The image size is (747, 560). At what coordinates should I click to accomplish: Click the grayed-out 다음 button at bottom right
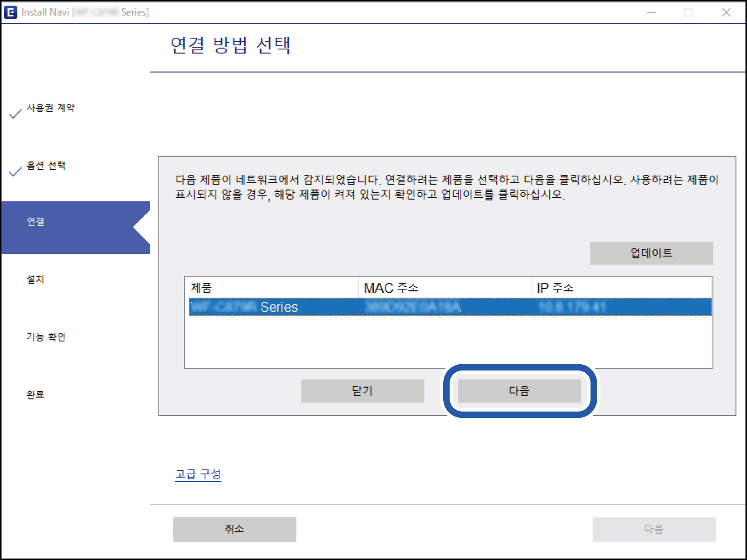pos(654,529)
